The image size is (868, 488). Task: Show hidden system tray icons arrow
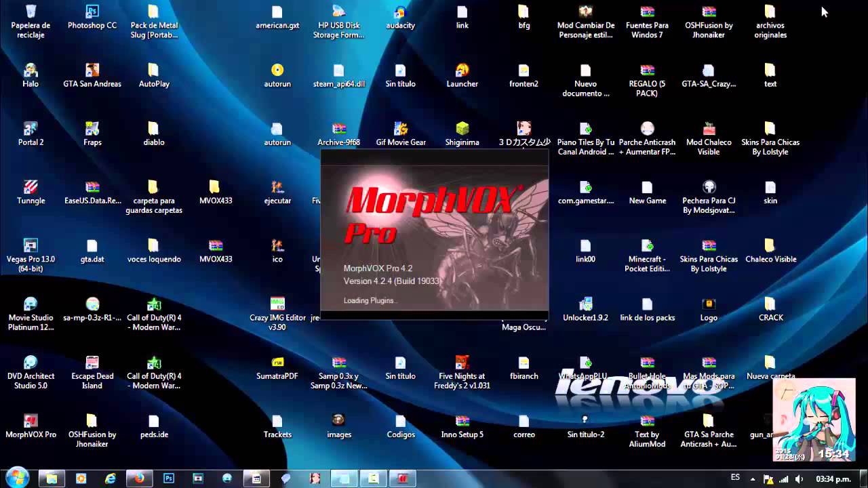click(x=753, y=479)
